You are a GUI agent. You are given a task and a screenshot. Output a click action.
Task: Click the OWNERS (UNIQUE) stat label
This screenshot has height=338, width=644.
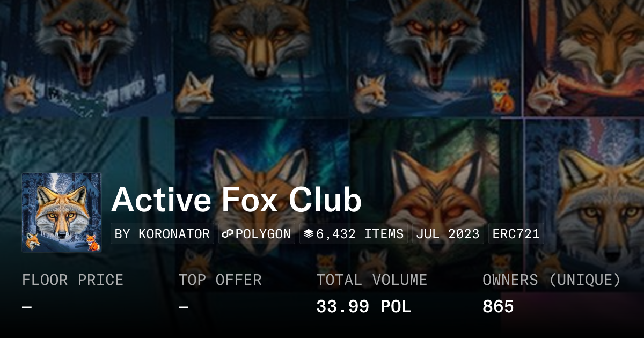click(552, 280)
